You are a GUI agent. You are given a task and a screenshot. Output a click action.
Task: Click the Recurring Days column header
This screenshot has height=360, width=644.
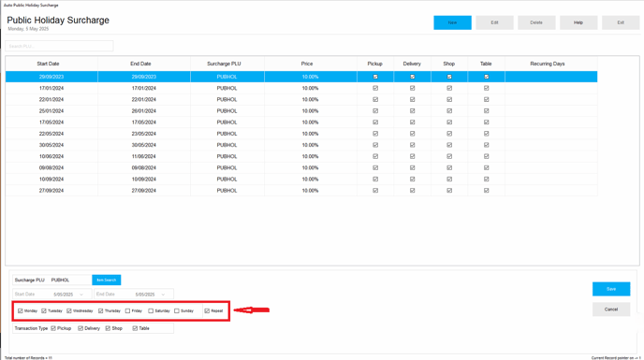click(551, 64)
